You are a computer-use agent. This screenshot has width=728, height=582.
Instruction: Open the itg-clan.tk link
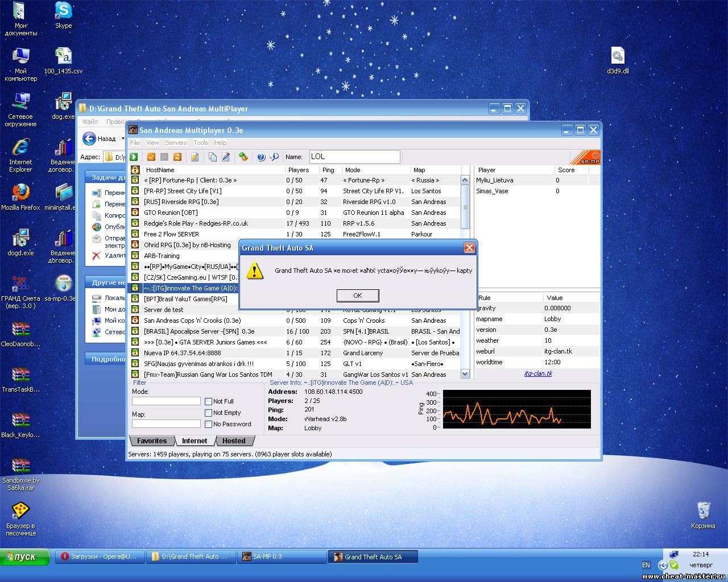pos(538,373)
